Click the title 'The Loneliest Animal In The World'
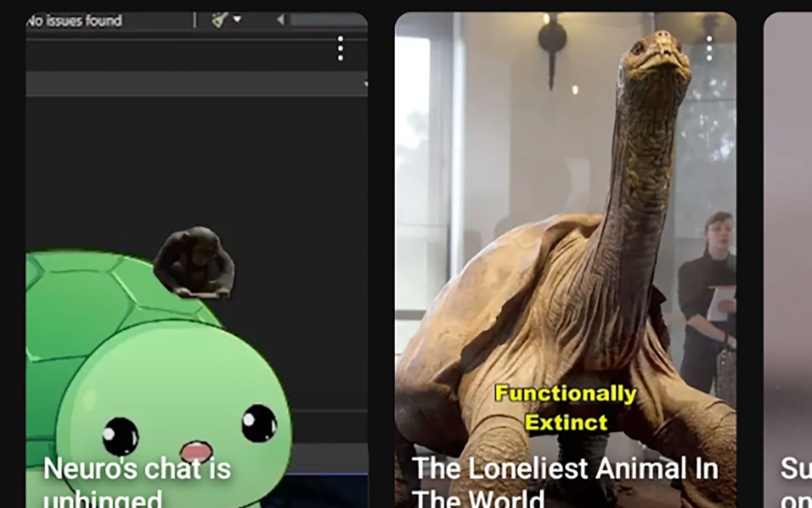 pos(565,482)
